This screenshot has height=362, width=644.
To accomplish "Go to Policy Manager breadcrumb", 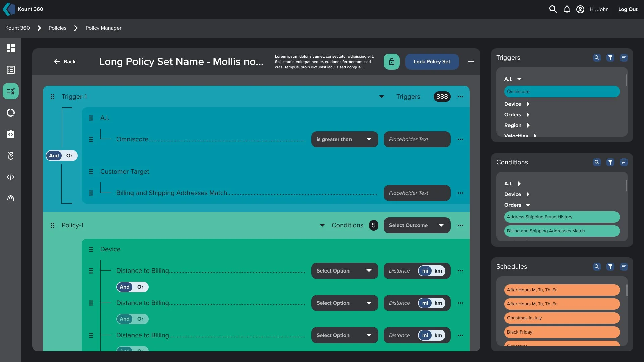I will [x=103, y=28].
